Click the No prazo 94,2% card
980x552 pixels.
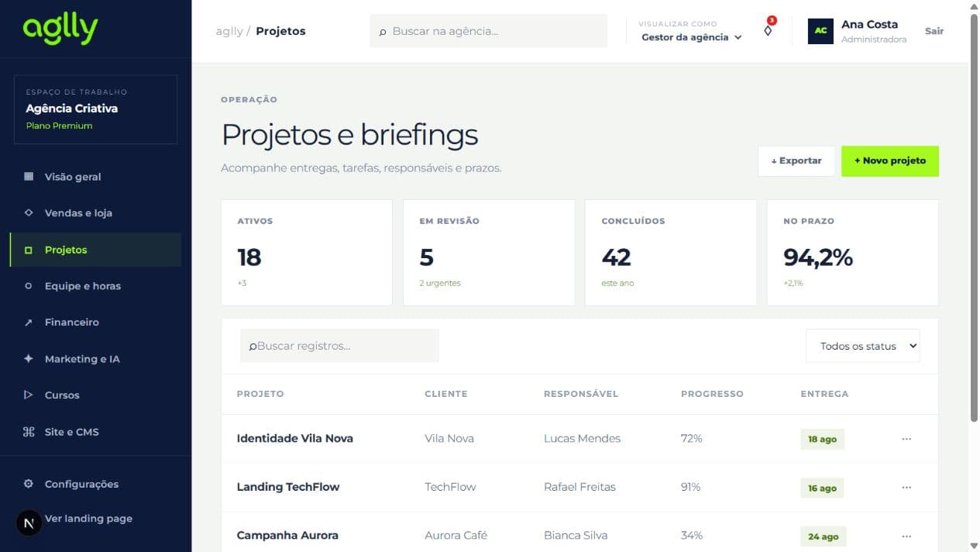coord(853,253)
